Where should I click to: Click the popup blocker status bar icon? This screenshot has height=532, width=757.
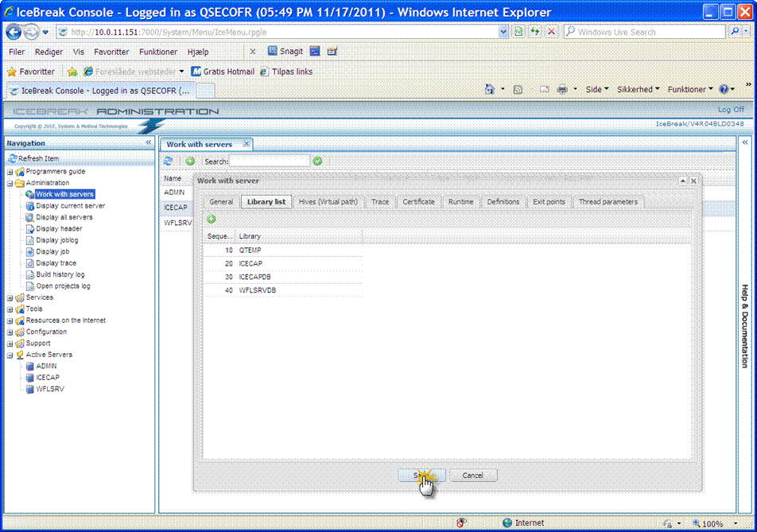pyautogui.click(x=461, y=522)
